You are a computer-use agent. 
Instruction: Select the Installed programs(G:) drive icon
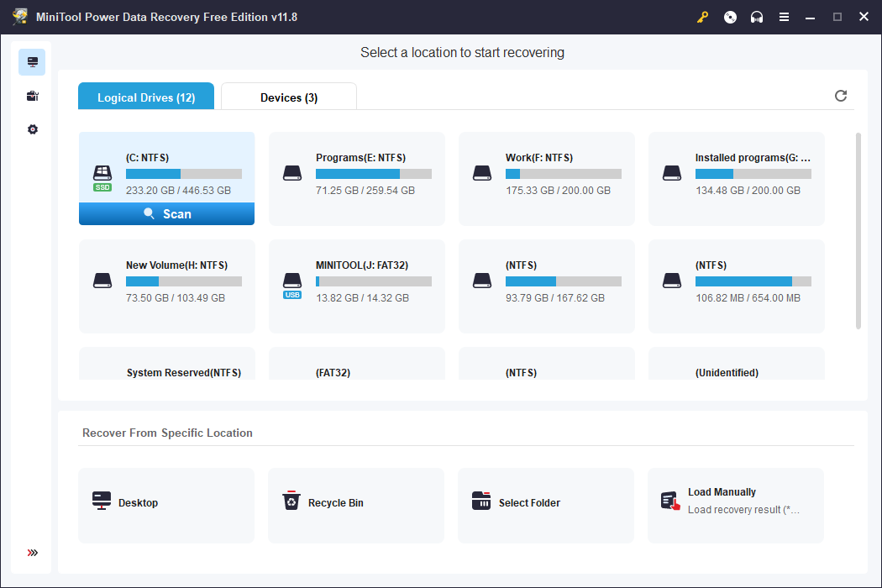[672, 173]
